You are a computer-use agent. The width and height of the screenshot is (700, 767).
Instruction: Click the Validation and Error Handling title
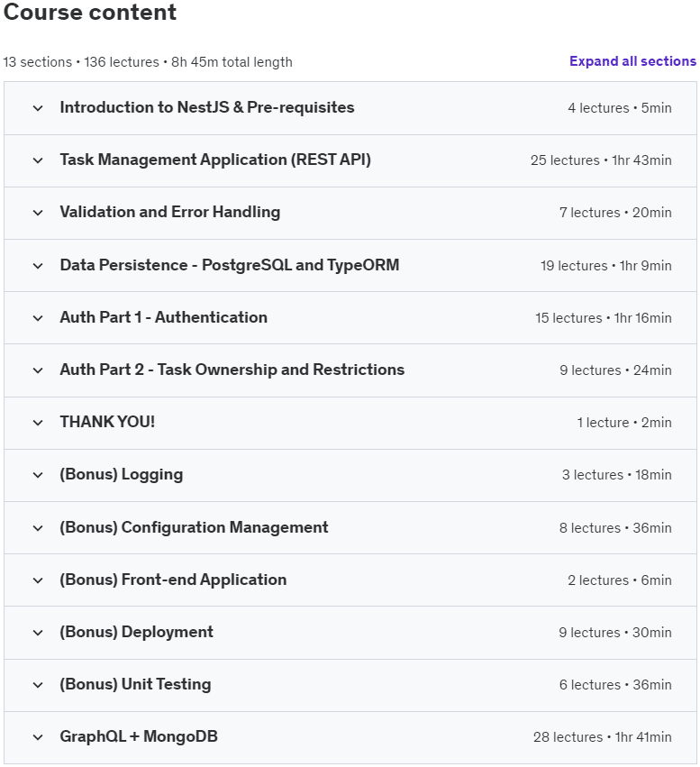click(x=169, y=213)
